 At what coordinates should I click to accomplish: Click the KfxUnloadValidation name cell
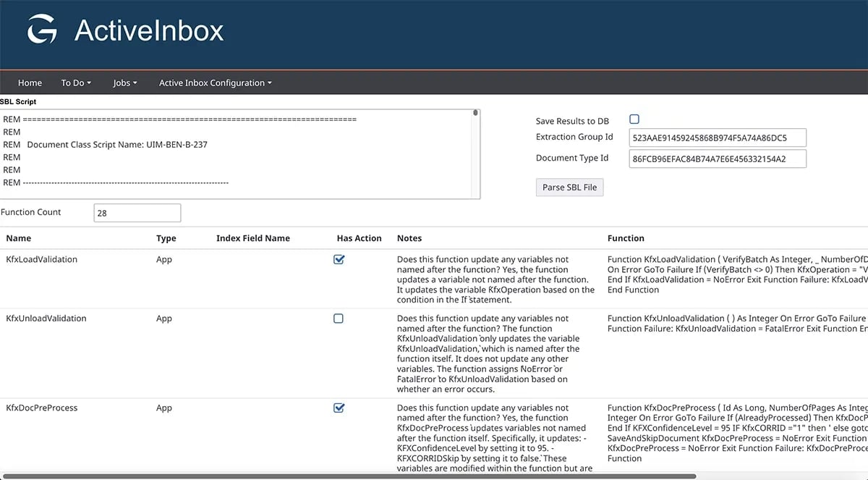pos(46,319)
